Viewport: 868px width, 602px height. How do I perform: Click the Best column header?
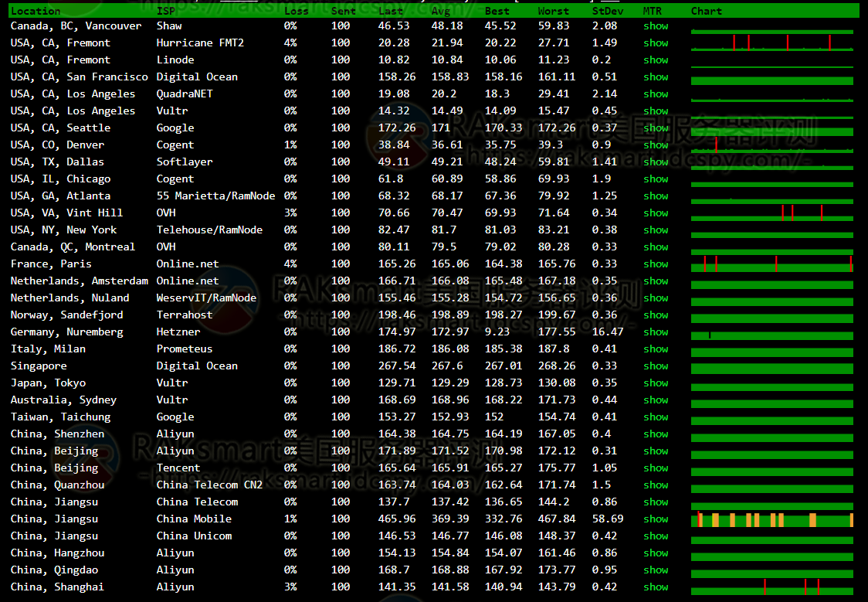click(x=497, y=11)
